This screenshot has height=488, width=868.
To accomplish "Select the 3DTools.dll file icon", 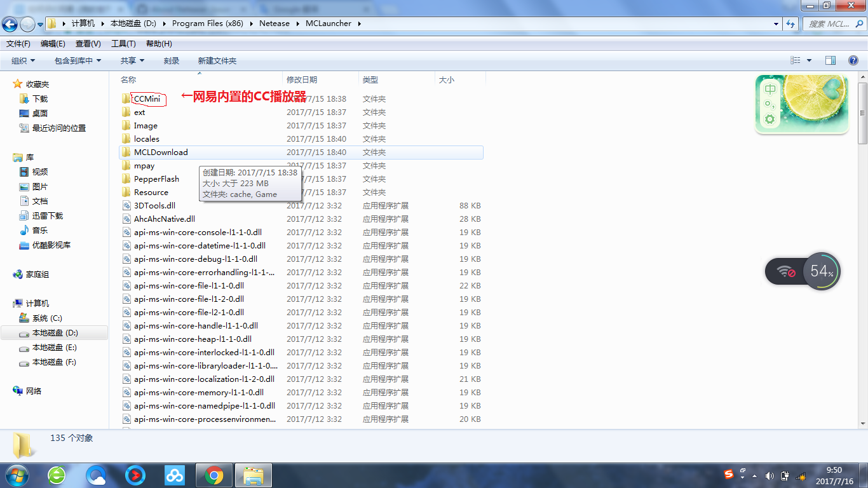I will coord(126,206).
